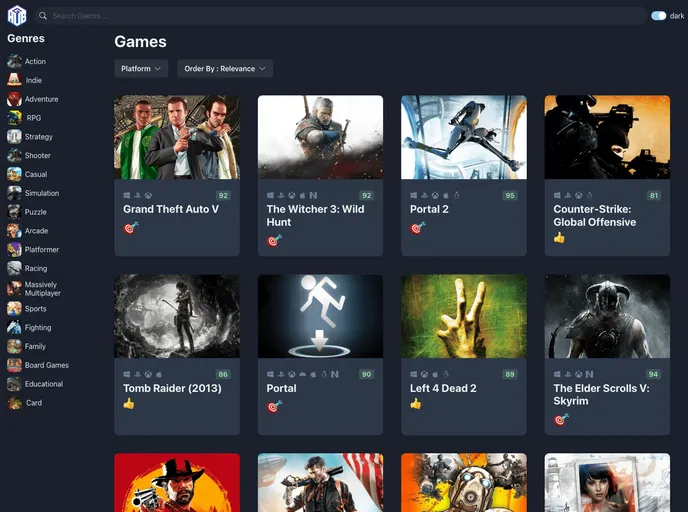Open the Counter-Strike cover image
The width and height of the screenshot is (688, 512).
[607, 137]
